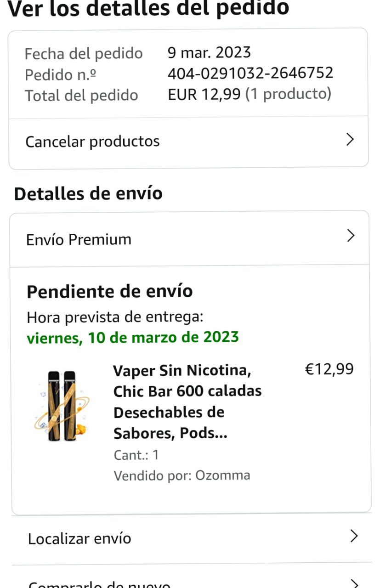Tap the Ver los detalles del pedido title

[148, 7]
